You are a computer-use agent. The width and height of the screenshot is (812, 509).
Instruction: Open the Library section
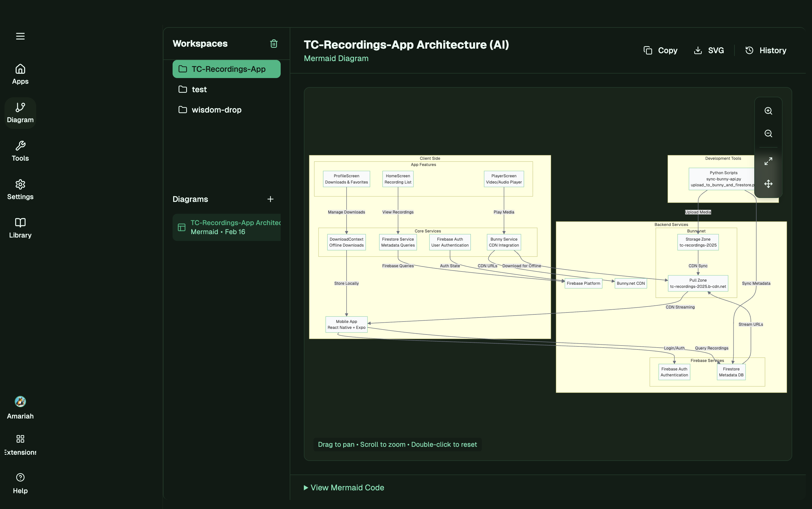click(x=20, y=228)
